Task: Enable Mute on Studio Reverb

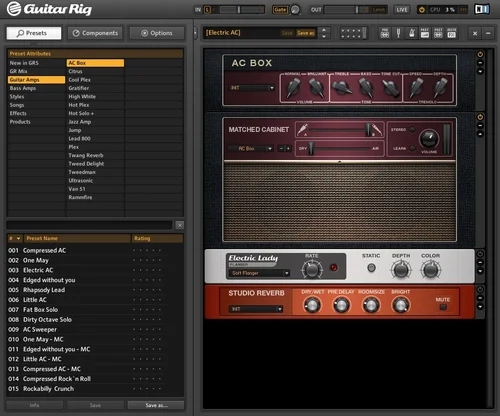Action: tap(443, 307)
